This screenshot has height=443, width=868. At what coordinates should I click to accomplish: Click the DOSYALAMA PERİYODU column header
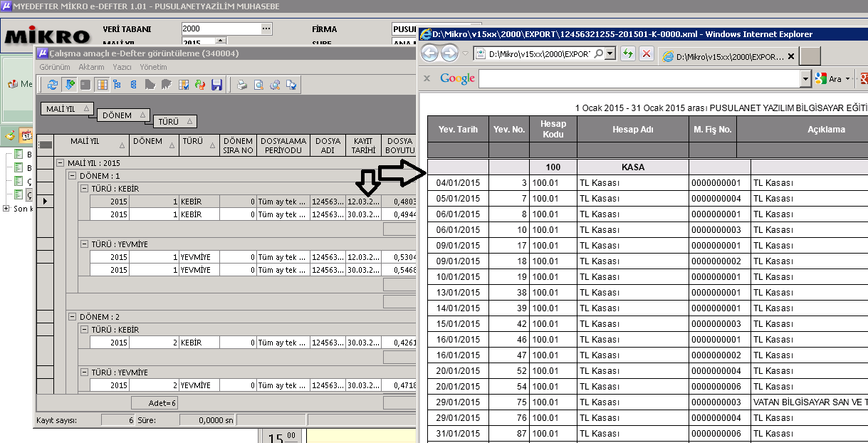283,145
